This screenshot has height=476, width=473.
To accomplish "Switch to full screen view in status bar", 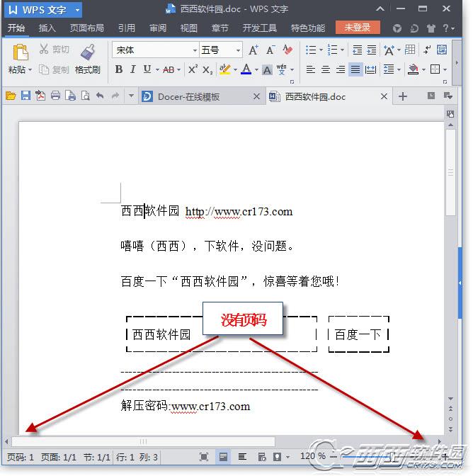I will click(x=204, y=457).
